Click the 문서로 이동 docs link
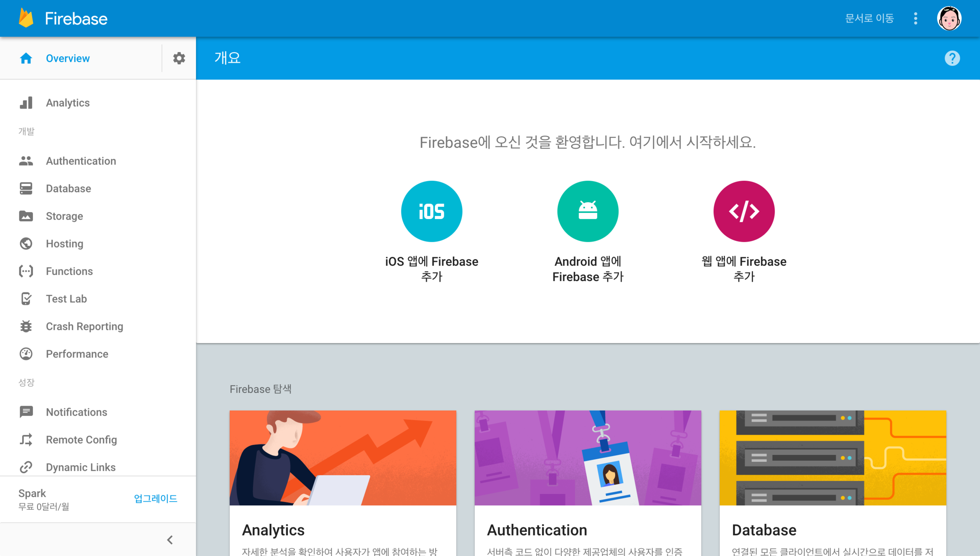The image size is (980, 556). (x=869, y=19)
